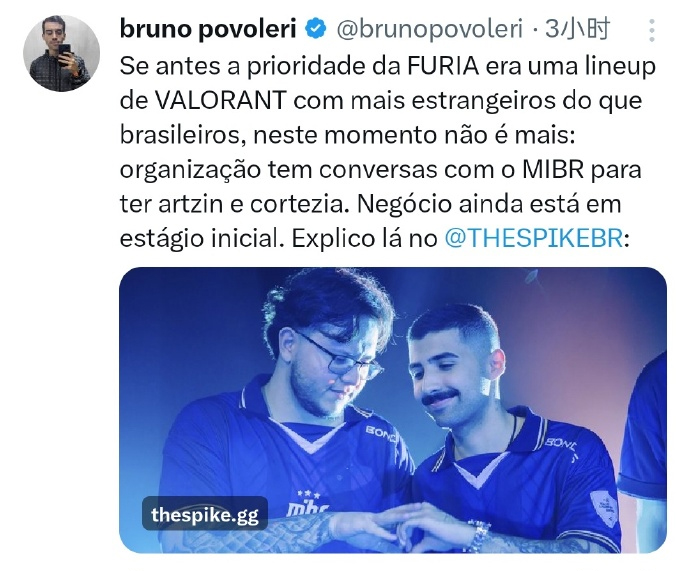Open the article preview image card

coord(393,410)
